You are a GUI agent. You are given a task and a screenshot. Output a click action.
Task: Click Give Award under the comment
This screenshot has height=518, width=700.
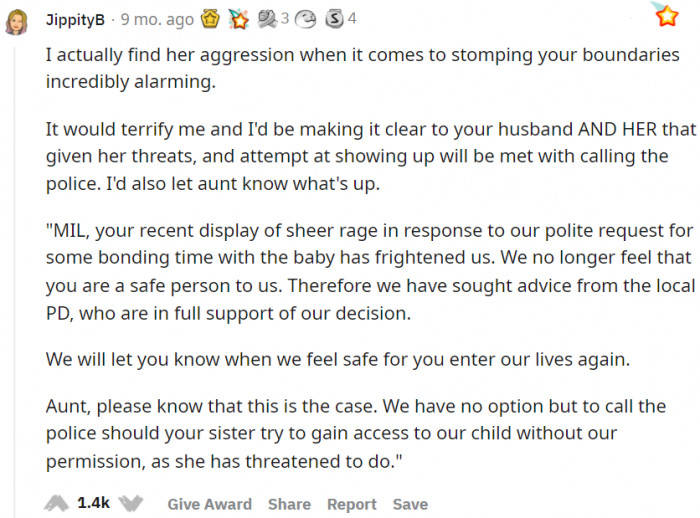209,504
